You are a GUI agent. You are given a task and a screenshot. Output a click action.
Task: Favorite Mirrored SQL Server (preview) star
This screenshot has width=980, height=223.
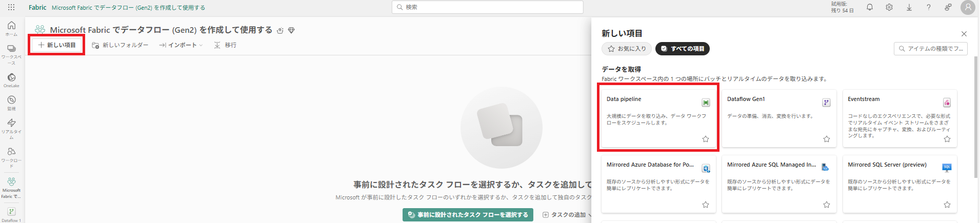pos(947,205)
